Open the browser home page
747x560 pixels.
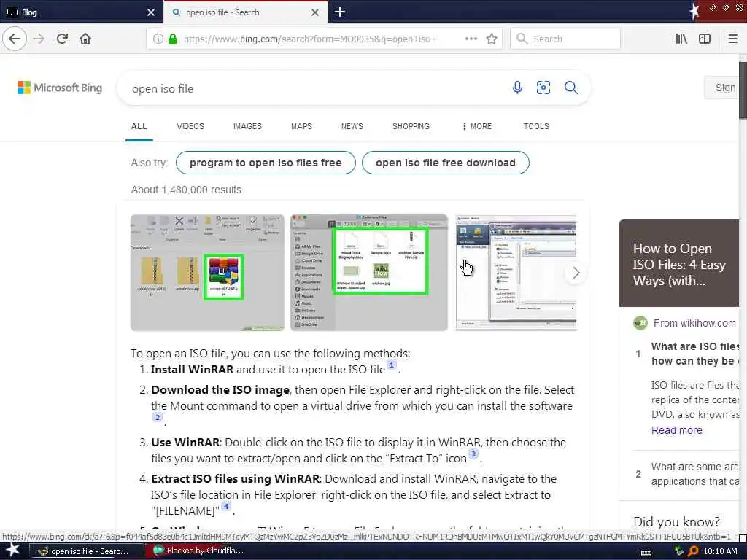coord(85,39)
